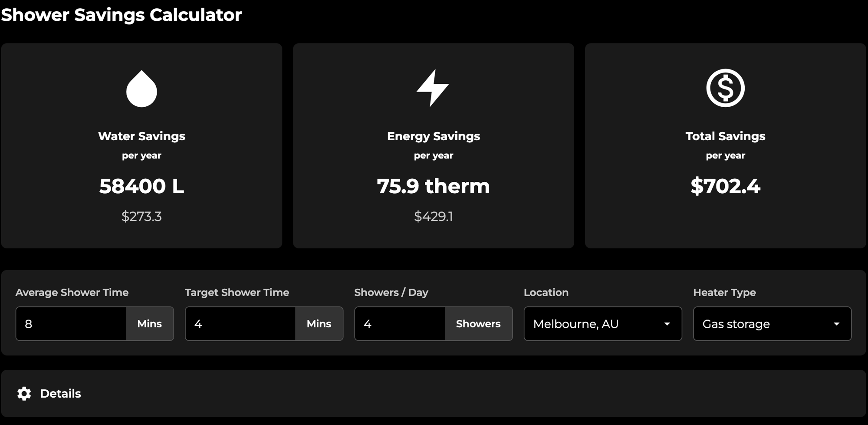The height and width of the screenshot is (425, 868).
Task: Open the Location dropdown arrow
Action: click(667, 324)
